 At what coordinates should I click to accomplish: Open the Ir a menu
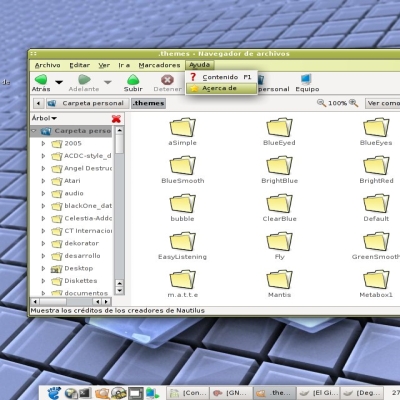point(124,65)
